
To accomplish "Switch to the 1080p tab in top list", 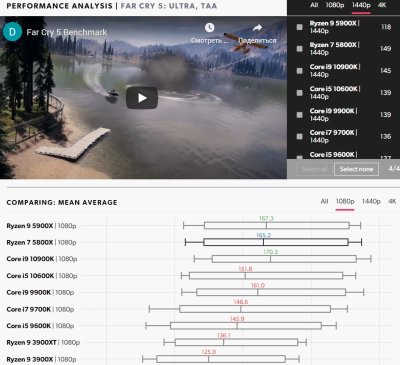I will [335, 5].
